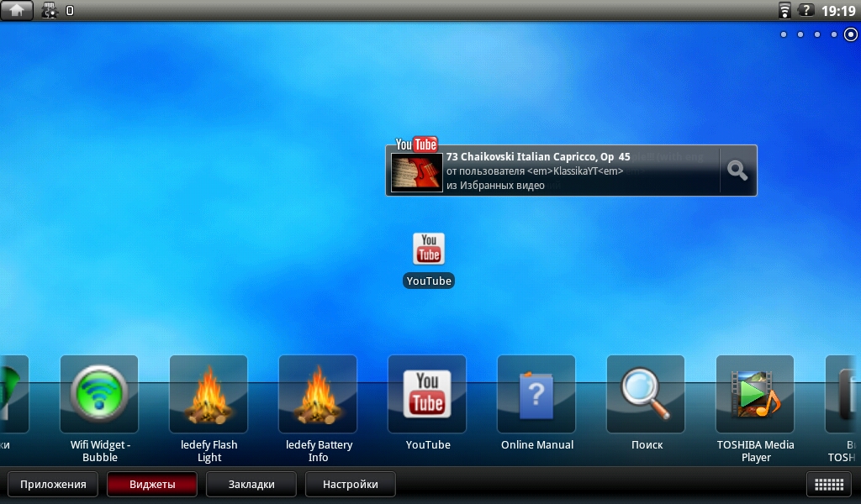Open video title '73 Chaikovski Italian Capricco, Op 45'
861x504 pixels.
[x=538, y=157]
